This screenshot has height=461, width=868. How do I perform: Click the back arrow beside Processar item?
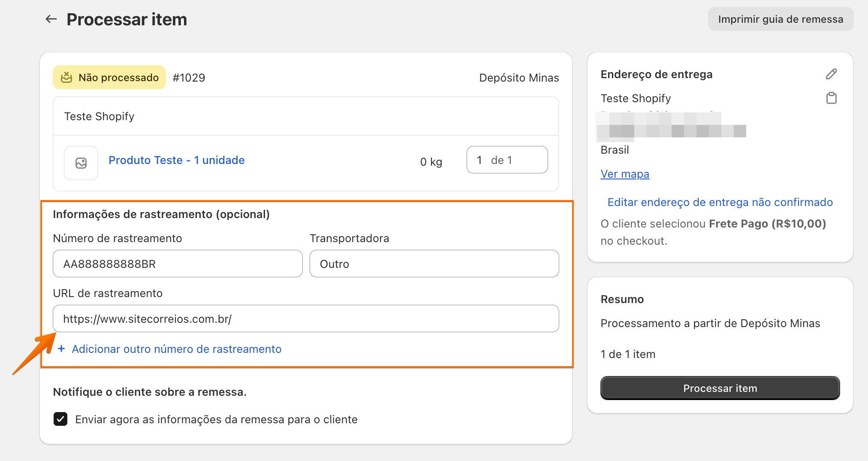tap(51, 19)
